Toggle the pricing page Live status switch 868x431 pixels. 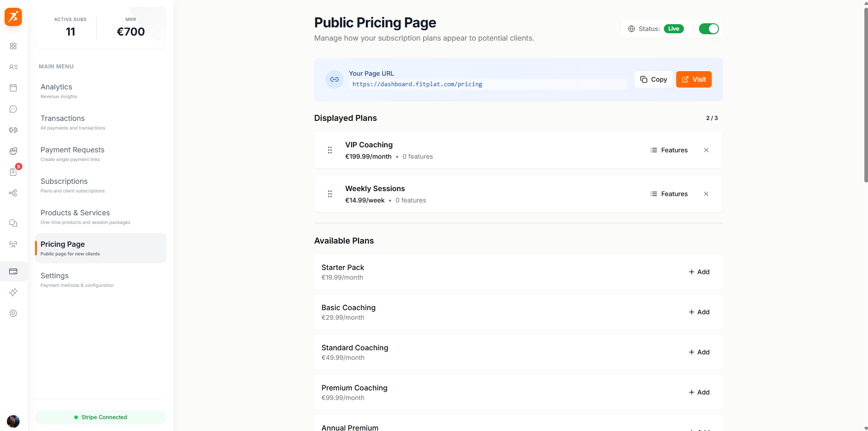pos(709,29)
